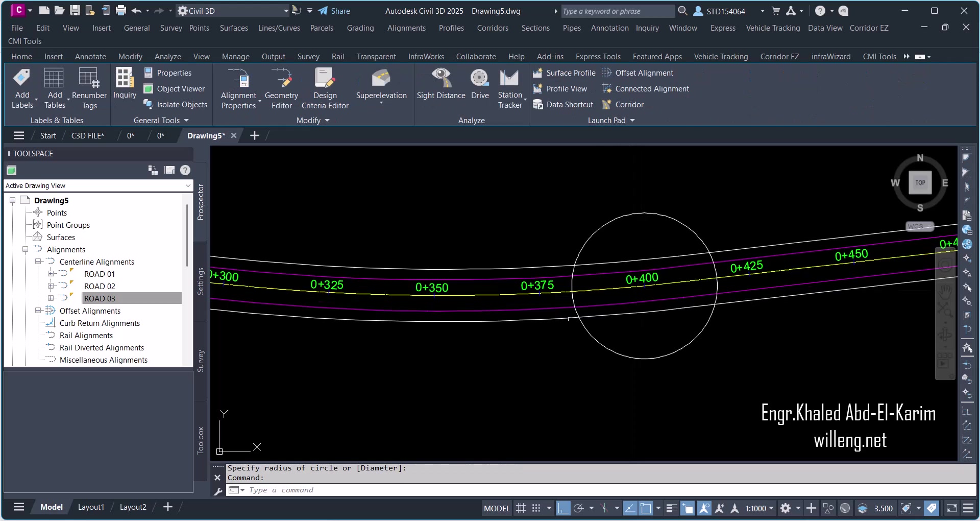Viewport: 980px width, 521px height.
Task: Click the Plot printer icon
Action: (121, 10)
